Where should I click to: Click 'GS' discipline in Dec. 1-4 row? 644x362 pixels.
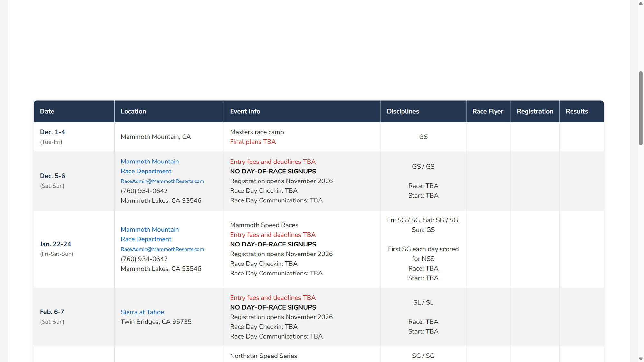click(x=423, y=137)
